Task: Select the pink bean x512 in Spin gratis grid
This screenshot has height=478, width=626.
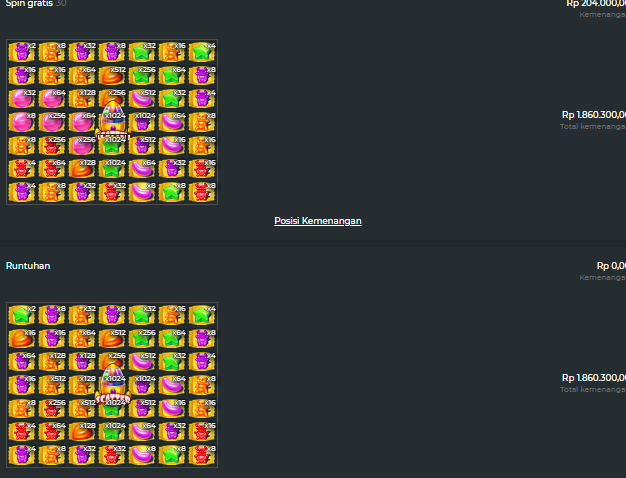Action: tap(142, 99)
